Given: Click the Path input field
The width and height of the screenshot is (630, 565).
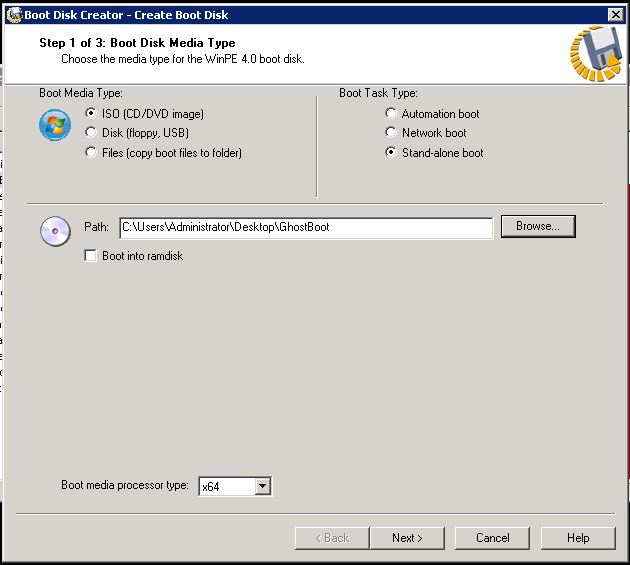Looking at the screenshot, I should click(306, 227).
